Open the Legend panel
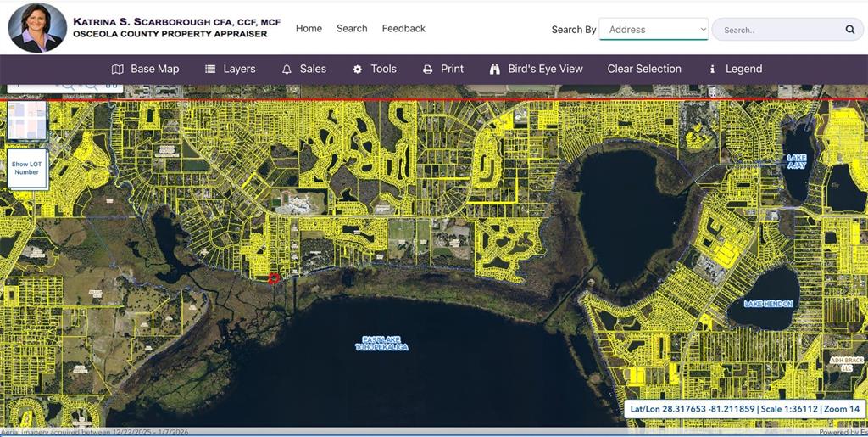 point(737,70)
